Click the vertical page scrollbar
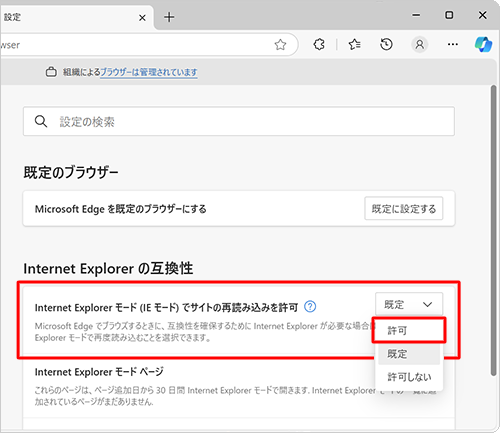The height and width of the screenshot is (433, 500). click(494, 230)
